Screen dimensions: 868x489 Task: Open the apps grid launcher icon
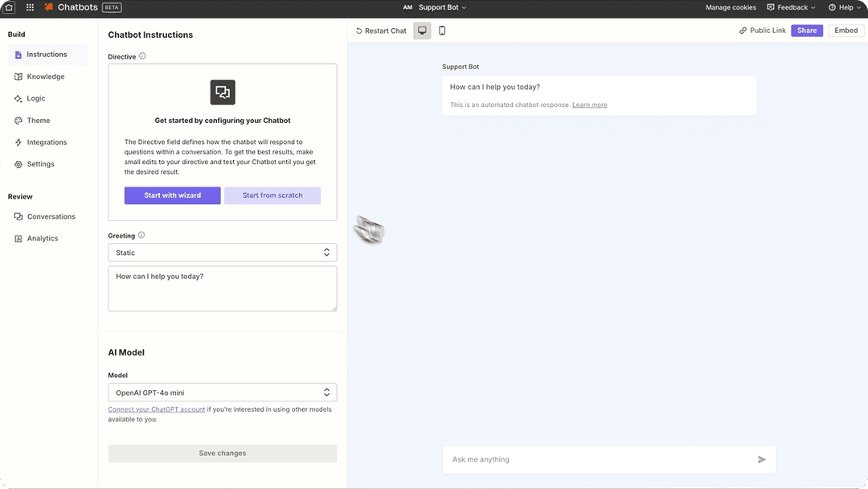(x=31, y=7)
